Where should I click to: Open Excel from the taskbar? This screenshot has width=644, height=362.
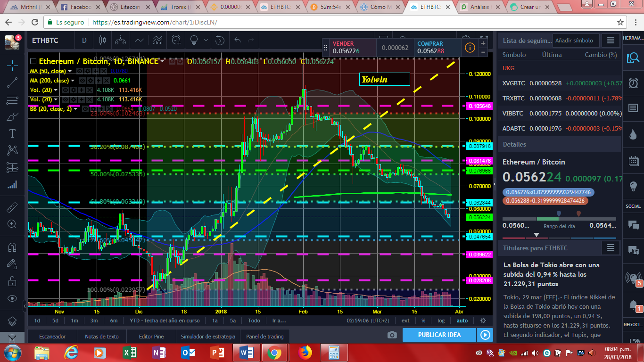coord(129,353)
